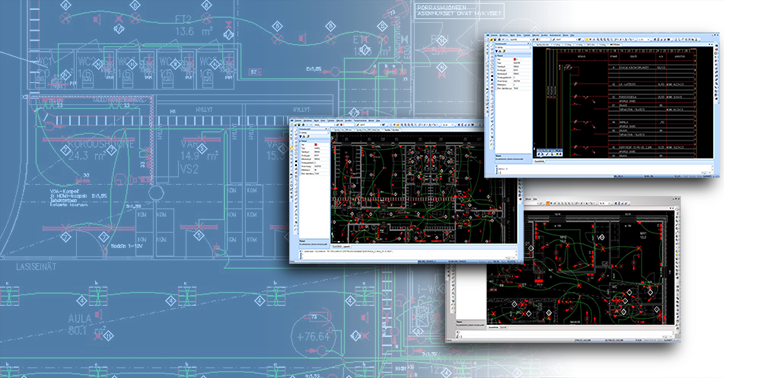Click the funnel filter icon in the middle window's properties panel
The height and width of the screenshot is (378, 761).
click(x=300, y=136)
